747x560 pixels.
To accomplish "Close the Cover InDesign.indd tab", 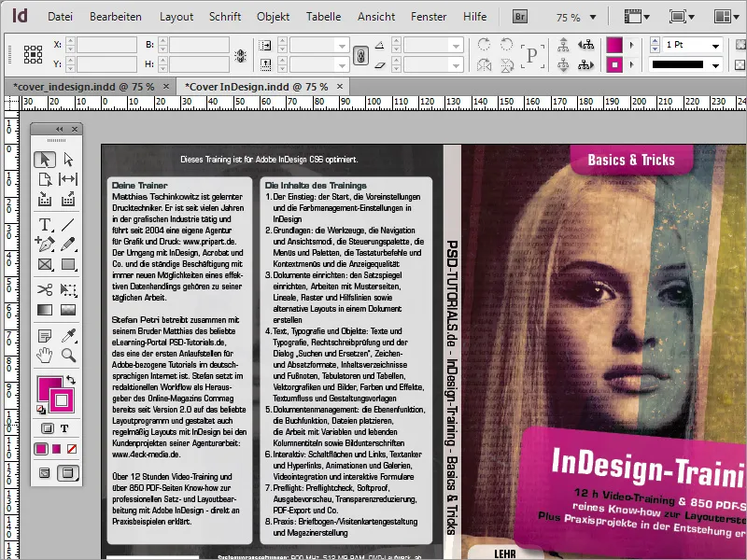I will 340,86.
